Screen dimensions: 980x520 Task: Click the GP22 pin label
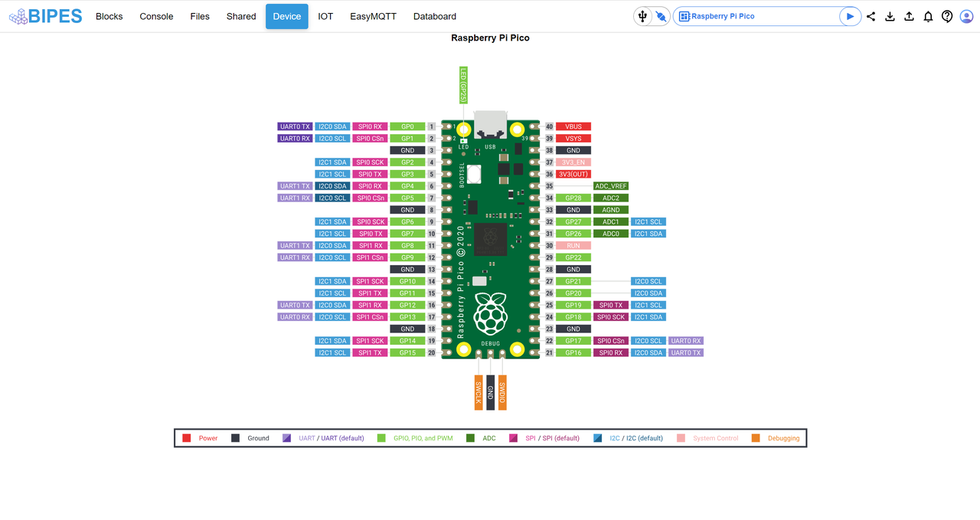click(573, 257)
